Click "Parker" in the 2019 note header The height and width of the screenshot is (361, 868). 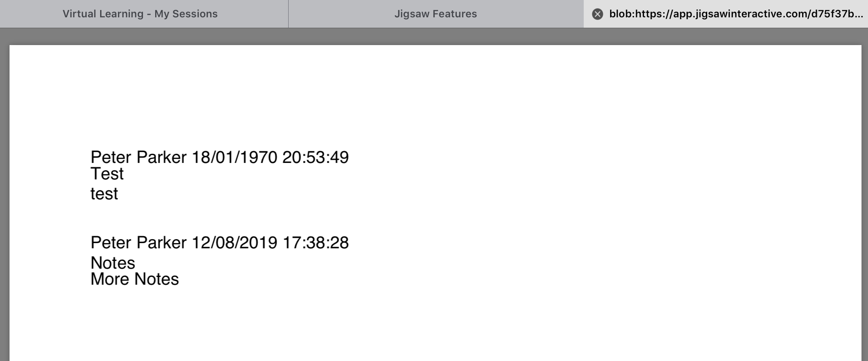pyautogui.click(x=161, y=243)
